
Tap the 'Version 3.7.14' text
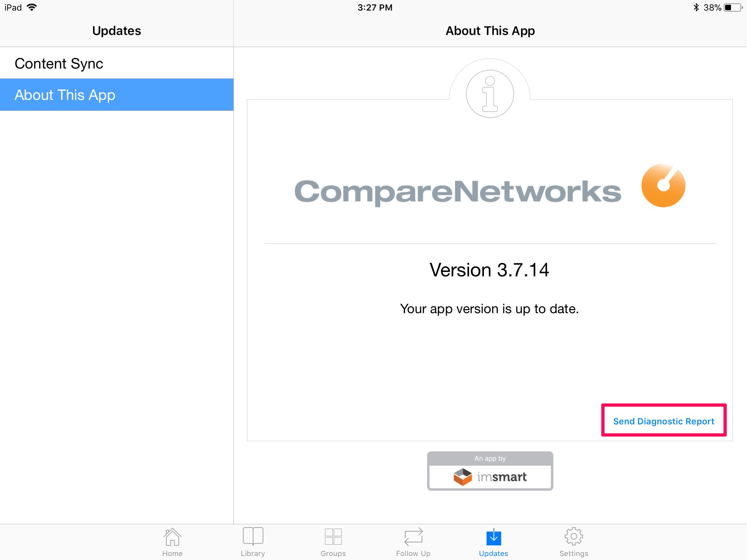(489, 270)
